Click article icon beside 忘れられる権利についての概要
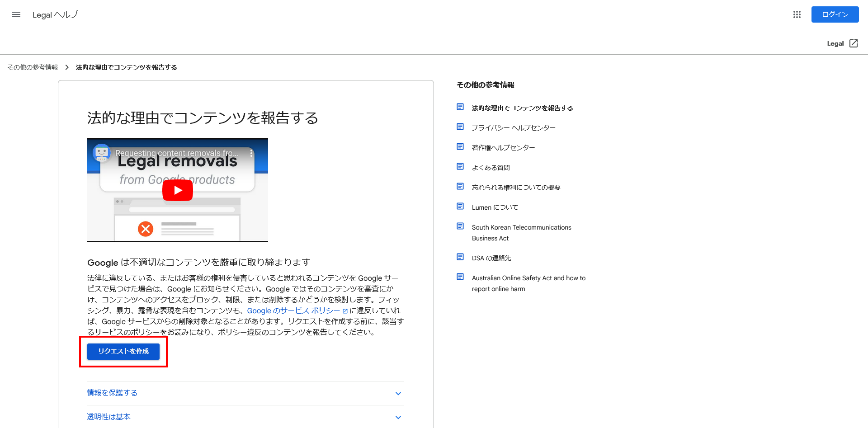This screenshot has height=428, width=868. (460, 187)
